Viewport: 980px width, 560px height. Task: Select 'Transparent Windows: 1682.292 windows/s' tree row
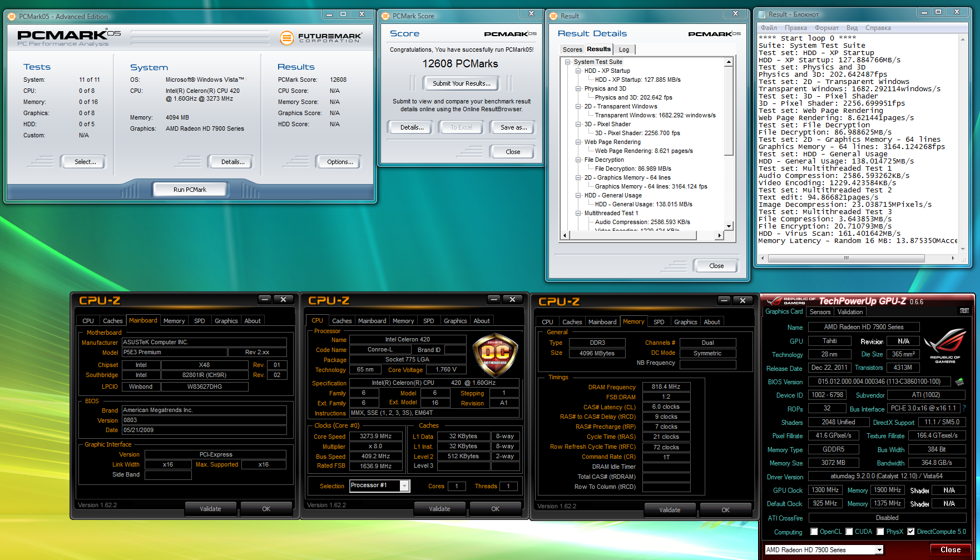(x=655, y=116)
